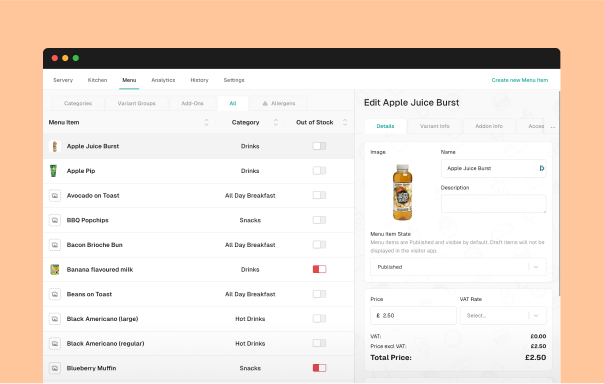This screenshot has width=604, height=384.
Task: Switch to the Variant Info tab
Action: pyautogui.click(x=435, y=126)
